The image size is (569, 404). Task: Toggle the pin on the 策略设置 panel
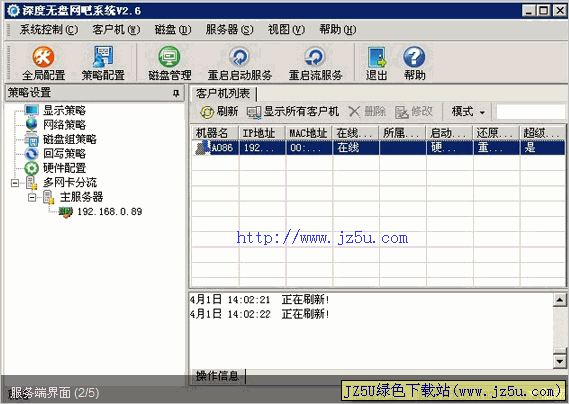point(176,93)
